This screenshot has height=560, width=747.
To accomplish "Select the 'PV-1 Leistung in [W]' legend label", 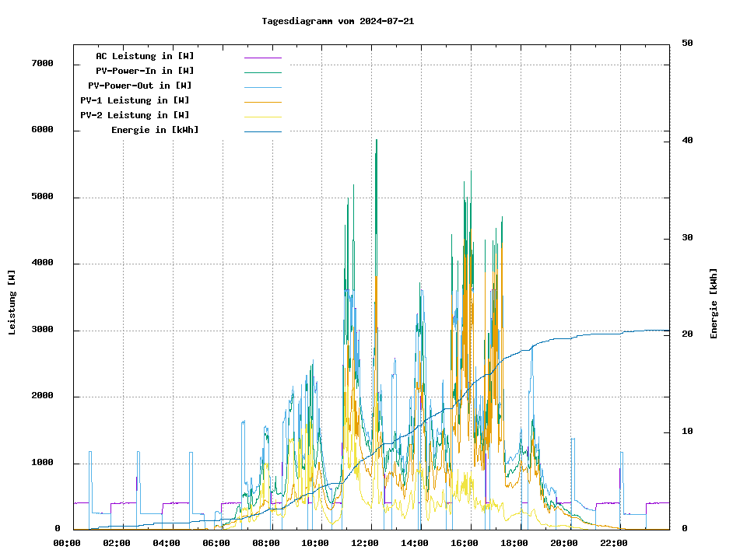I will point(135,100).
